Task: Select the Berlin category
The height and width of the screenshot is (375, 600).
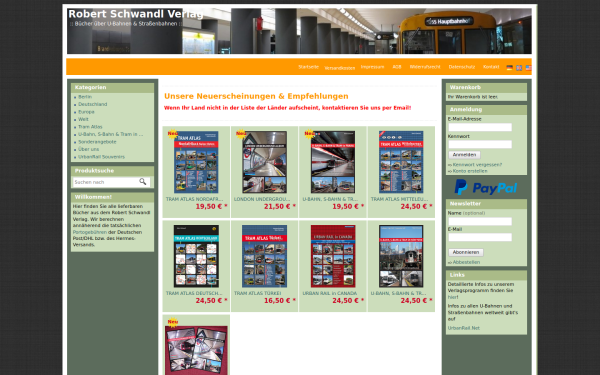Action: [x=85, y=97]
